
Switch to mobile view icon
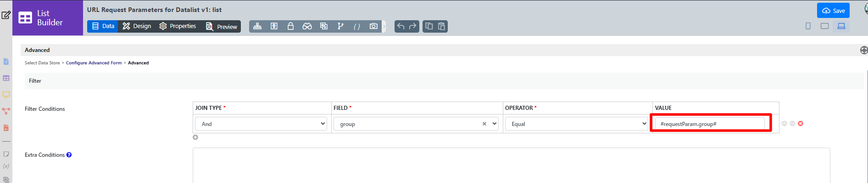pyautogui.click(x=808, y=26)
